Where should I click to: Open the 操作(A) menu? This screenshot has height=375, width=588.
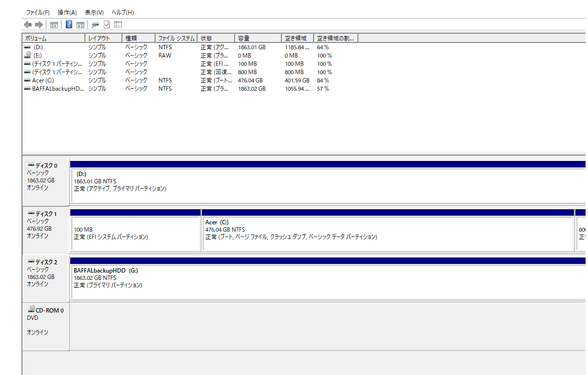click(67, 12)
